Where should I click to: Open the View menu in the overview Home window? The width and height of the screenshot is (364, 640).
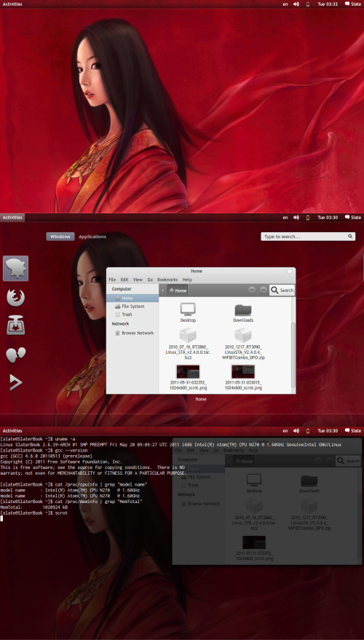(x=138, y=280)
